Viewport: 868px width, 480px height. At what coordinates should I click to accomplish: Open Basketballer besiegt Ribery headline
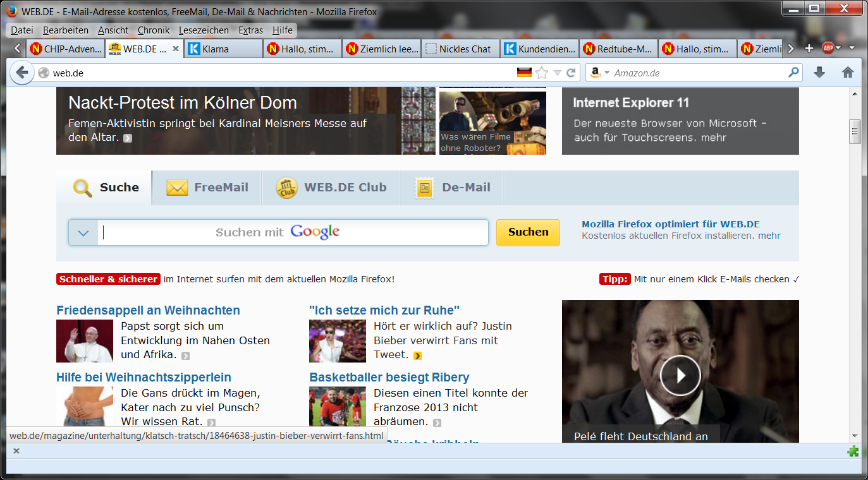coord(389,378)
